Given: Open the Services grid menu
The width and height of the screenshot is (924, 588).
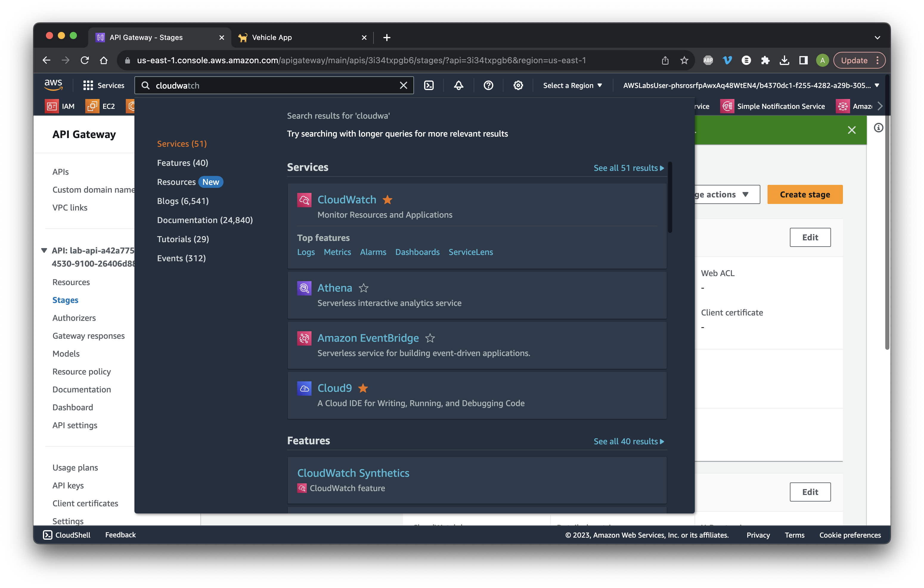Looking at the screenshot, I should (x=104, y=85).
